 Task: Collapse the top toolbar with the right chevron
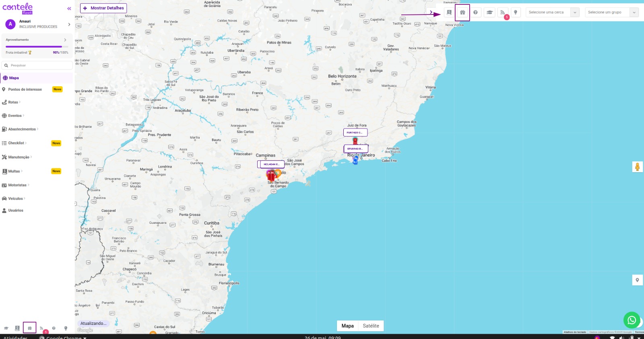click(431, 12)
